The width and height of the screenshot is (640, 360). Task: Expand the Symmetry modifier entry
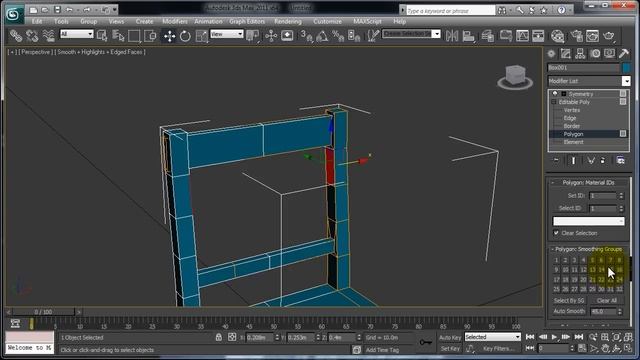(x=564, y=94)
